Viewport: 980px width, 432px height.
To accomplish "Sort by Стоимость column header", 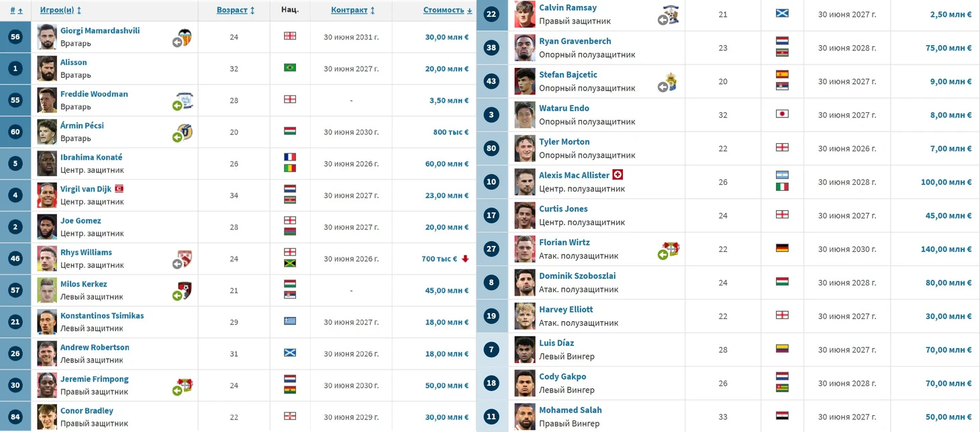I will tap(447, 10).
